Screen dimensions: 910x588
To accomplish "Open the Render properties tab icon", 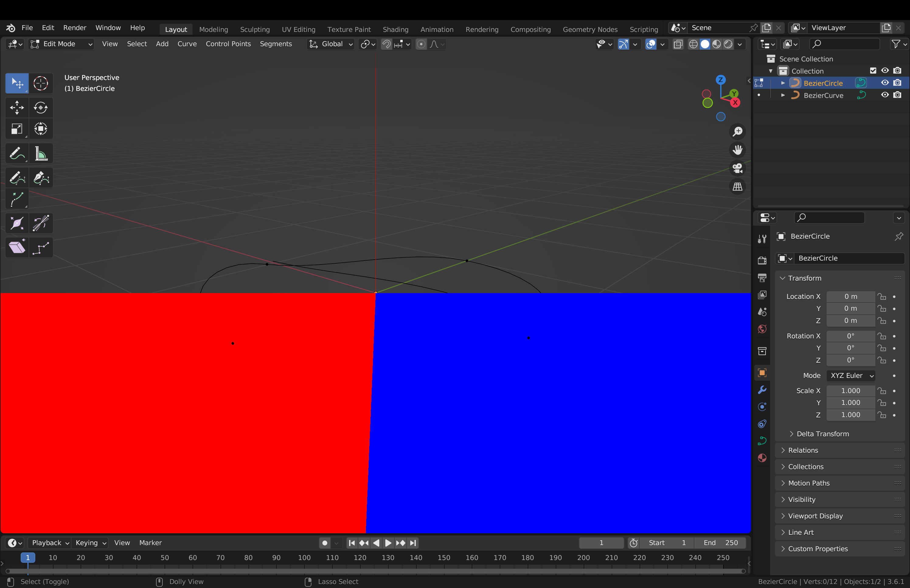I will (x=762, y=260).
